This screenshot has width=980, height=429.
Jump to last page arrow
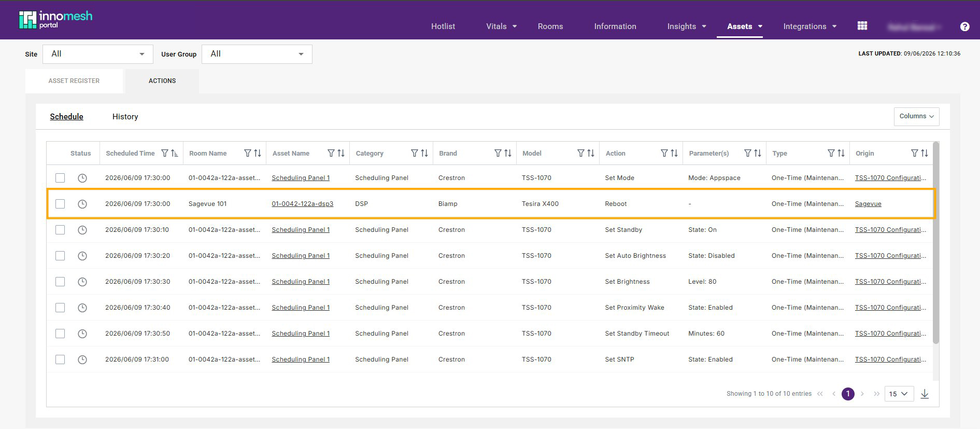876,394
